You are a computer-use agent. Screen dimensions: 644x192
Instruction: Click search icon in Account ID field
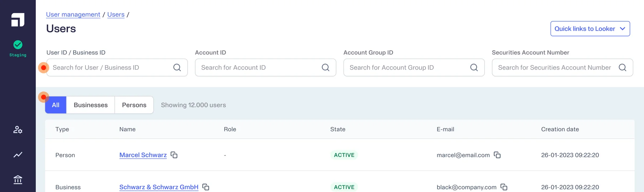[x=326, y=67]
